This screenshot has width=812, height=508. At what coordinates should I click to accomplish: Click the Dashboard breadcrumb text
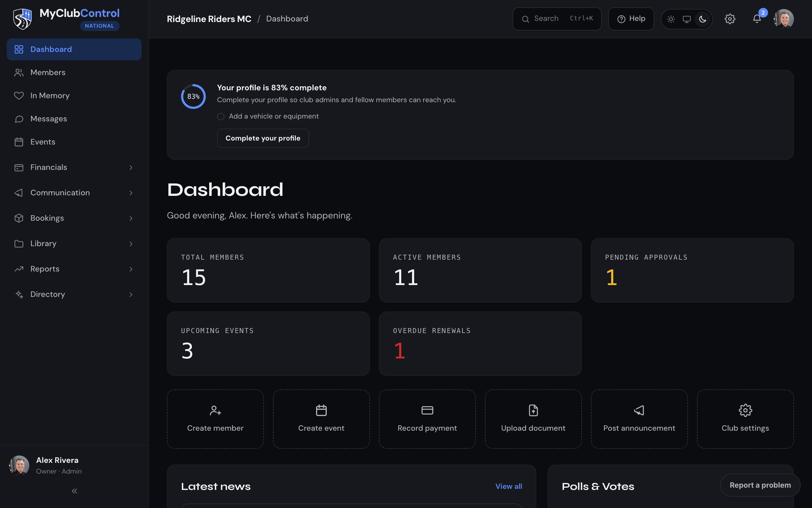[287, 19]
